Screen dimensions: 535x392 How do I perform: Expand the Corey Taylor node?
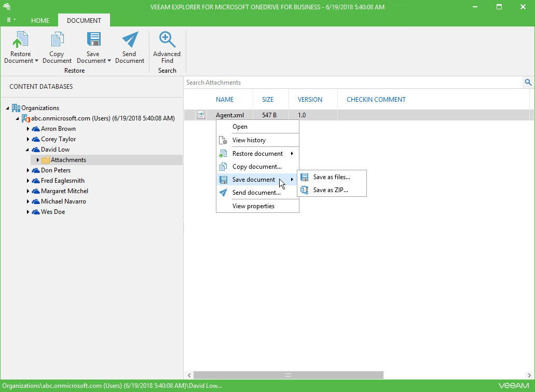click(28, 139)
